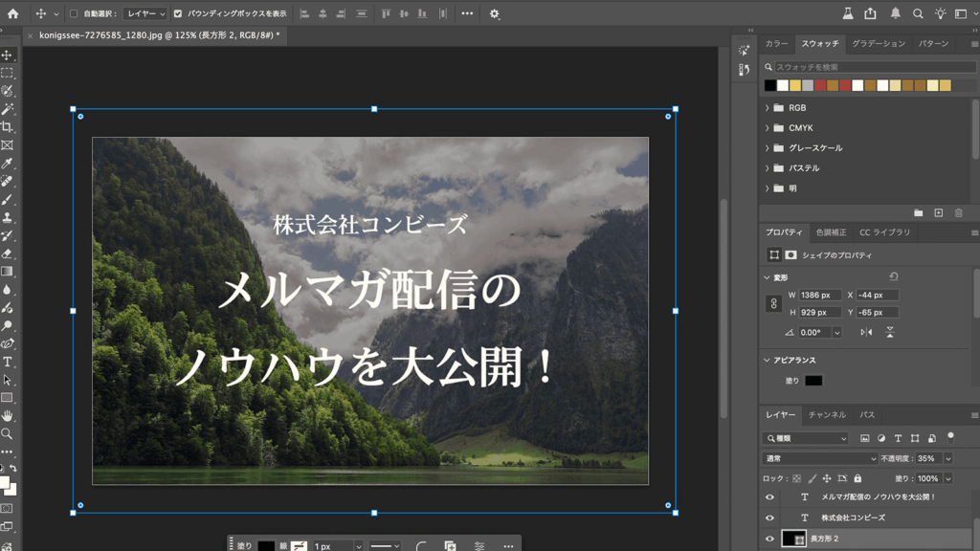This screenshot has height=551, width=980.
Task: Select the Zoom (magnifier) tool
Action: pyautogui.click(x=8, y=433)
